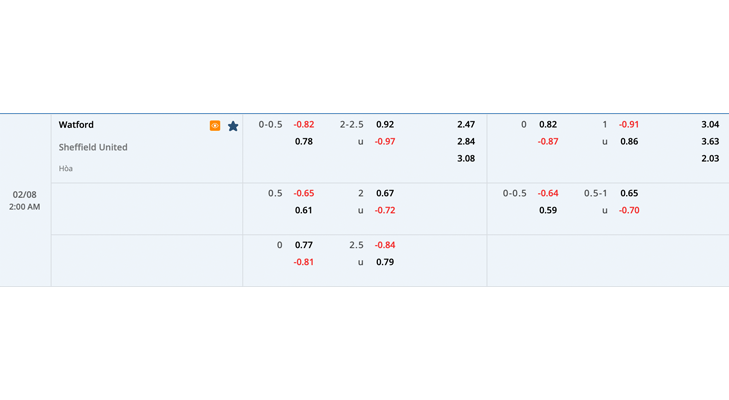Toggle the blue favorite star for Watford
Viewport: 729px width, 400px height.
(x=233, y=126)
